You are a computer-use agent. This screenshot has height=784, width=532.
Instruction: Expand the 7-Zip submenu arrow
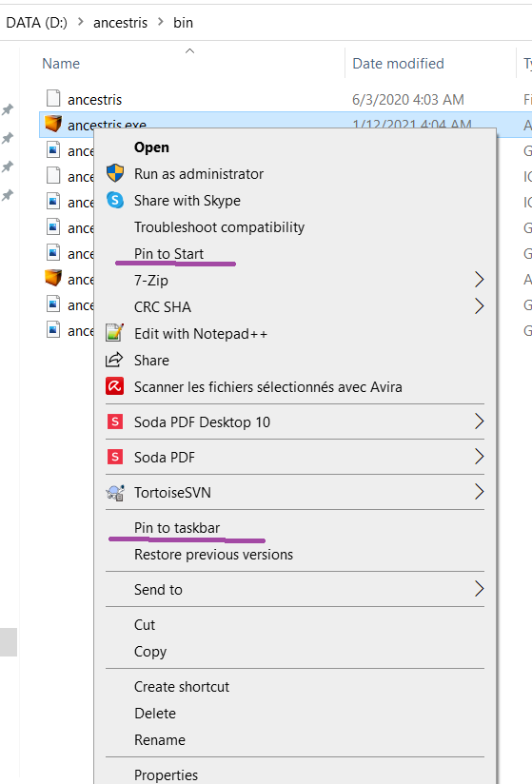tap(479, 280)
